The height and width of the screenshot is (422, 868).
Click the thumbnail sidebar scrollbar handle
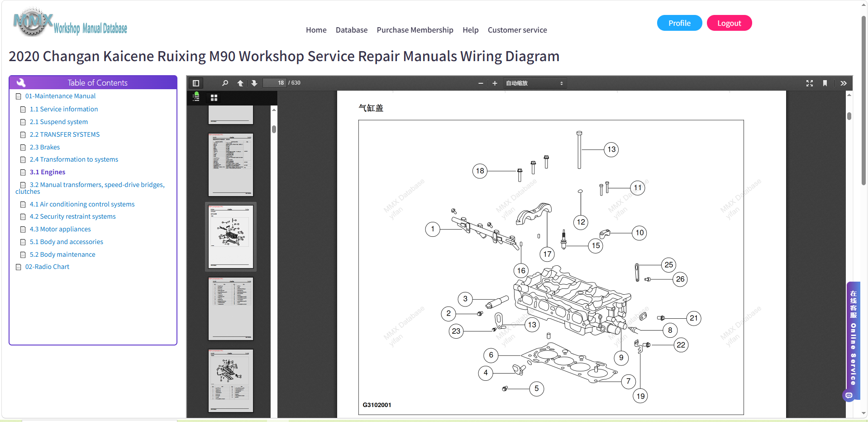(274, 129)
